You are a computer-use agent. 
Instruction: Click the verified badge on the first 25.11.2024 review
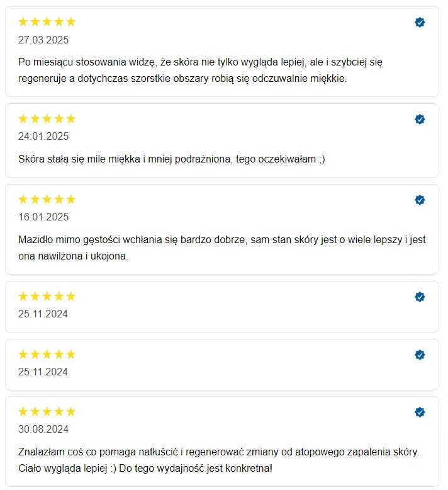tap(420, 297)
